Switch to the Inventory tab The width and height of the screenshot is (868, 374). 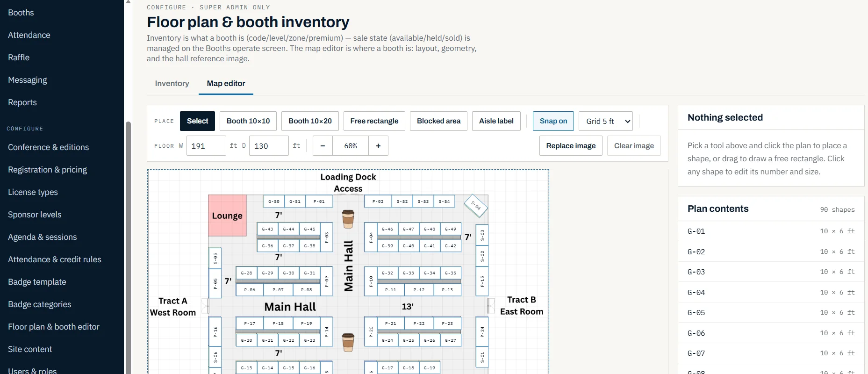[x=172, y=83]
